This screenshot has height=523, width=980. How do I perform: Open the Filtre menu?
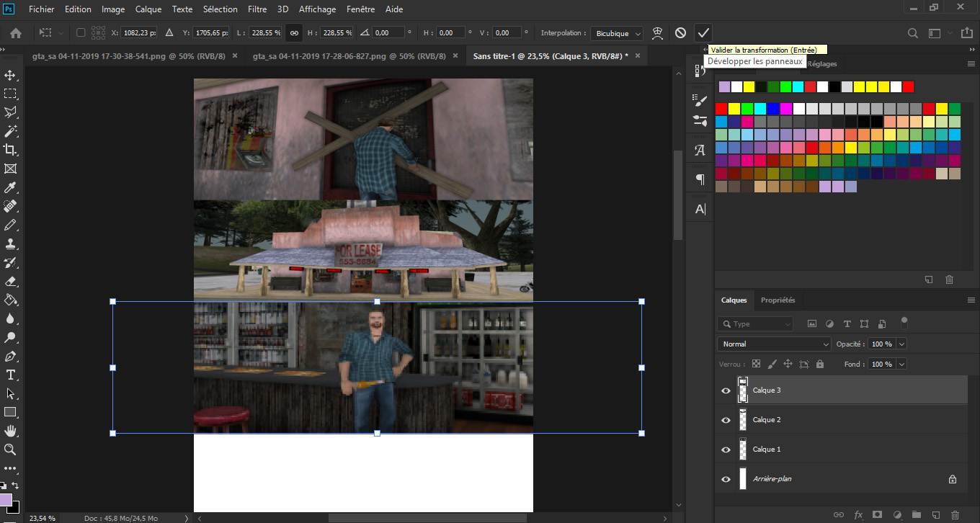tap(257, 9)
